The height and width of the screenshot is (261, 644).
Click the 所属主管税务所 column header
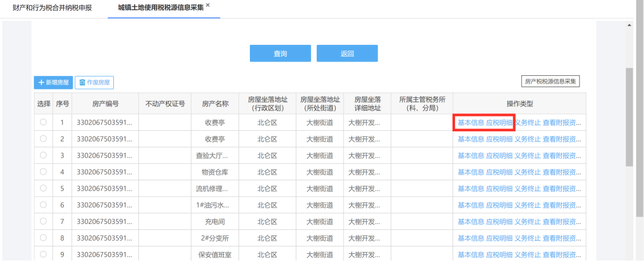click(x=422, y=104)
